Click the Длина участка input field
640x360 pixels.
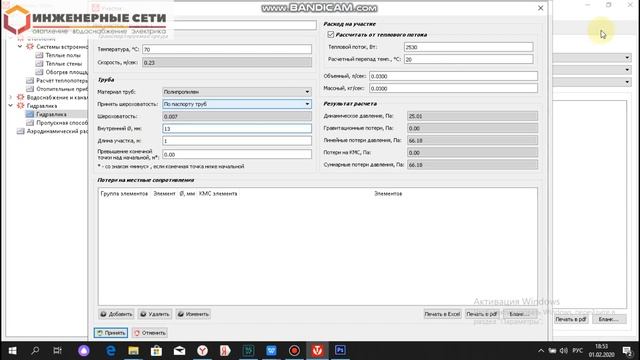(237, 141)
